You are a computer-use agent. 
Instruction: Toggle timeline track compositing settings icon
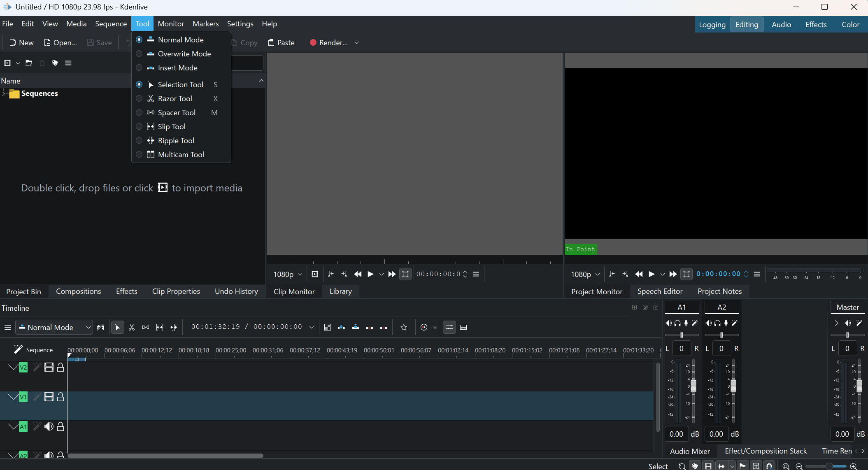point(449,327)
